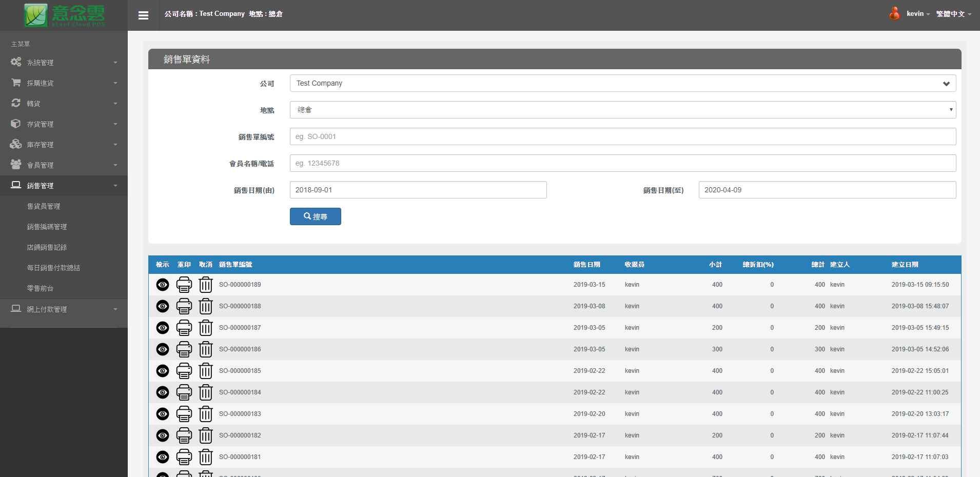Click the eLeaf Cloud POS logo
This screenshot has height=477, width=980.
(64, 15)
